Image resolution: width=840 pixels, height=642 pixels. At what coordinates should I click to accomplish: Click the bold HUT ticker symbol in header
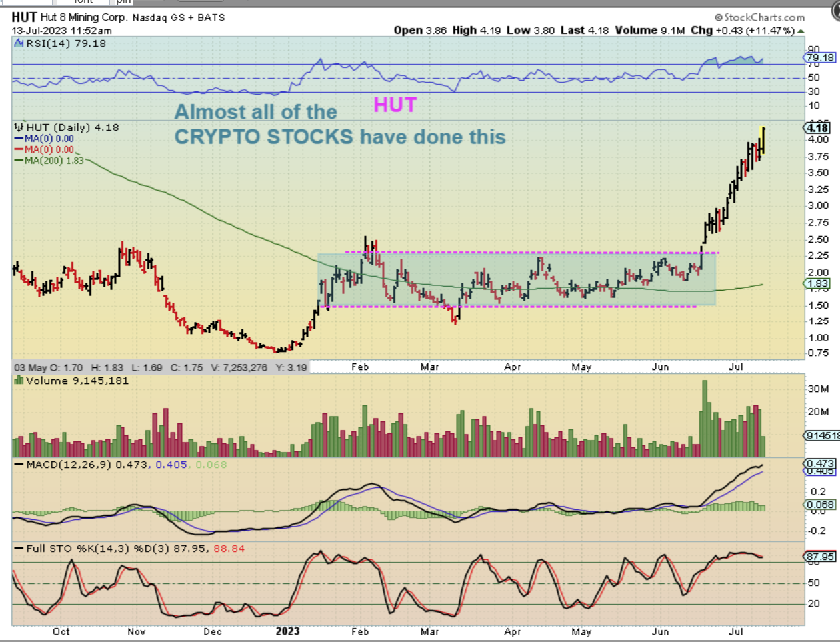24,17
